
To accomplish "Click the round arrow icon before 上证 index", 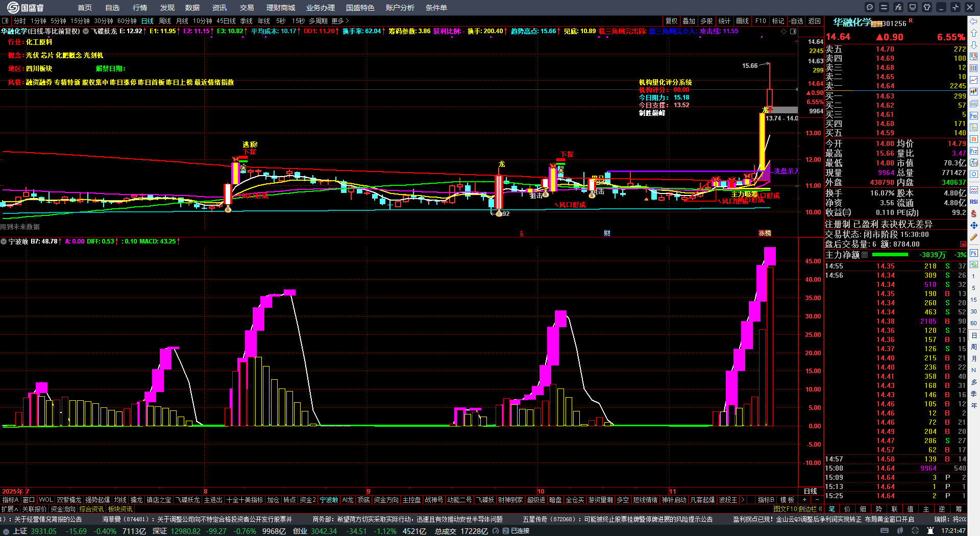I will click(x=6, y=531).
